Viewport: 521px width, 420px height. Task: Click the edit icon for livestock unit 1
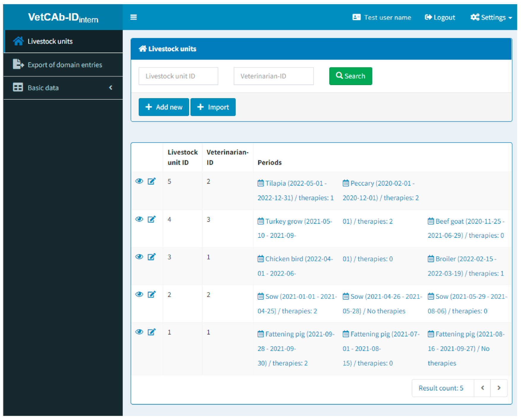(152, 332)
